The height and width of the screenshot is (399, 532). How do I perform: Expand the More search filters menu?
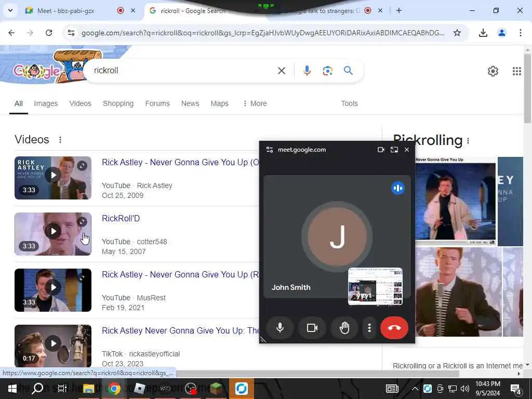tap(255, 103)
